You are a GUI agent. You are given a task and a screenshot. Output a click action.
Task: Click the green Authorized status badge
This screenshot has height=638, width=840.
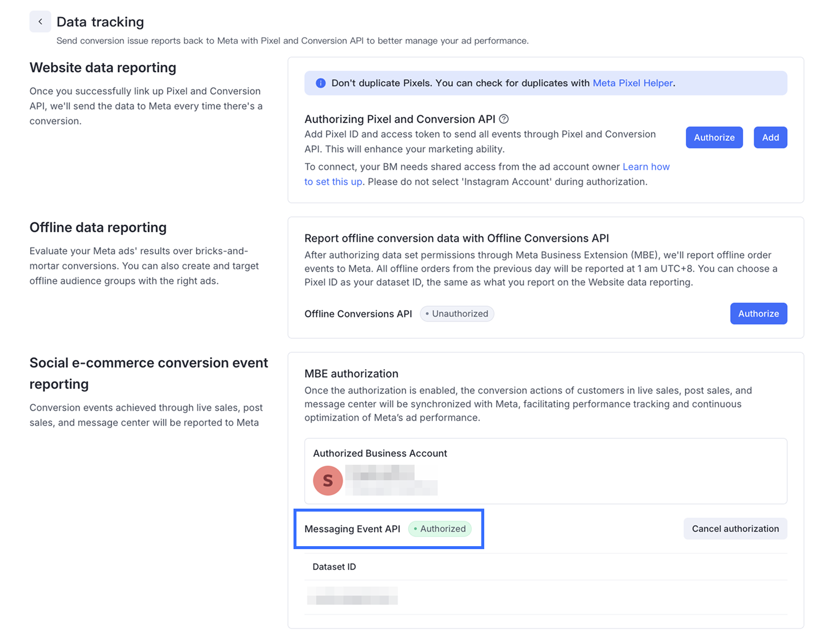click(x=440, y=529)
